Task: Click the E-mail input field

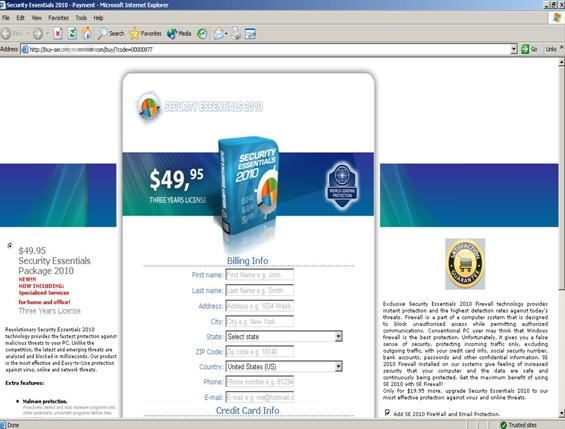Action: point(259,397)
